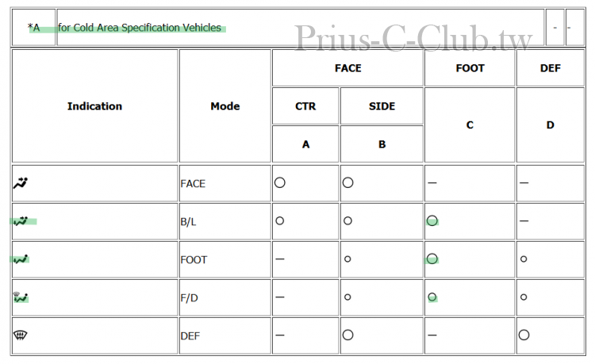Select the B/L bi-level airflow icon
Viewport: 595px width, 364px height.
coord(21,221)
